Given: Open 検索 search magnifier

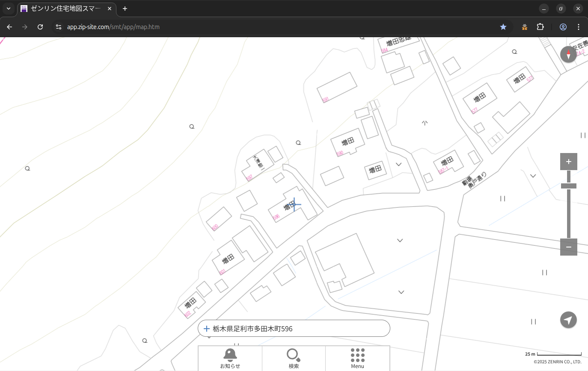Looking at the screenshot, I should (294, 358).
